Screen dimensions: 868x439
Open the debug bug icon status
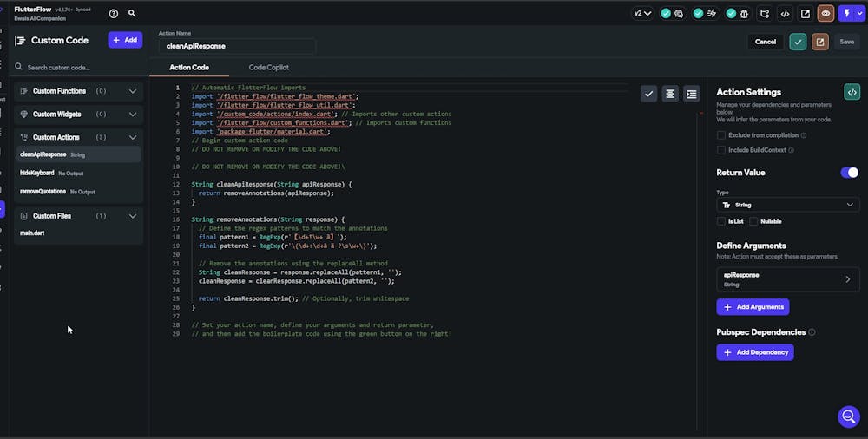point(744,14)
